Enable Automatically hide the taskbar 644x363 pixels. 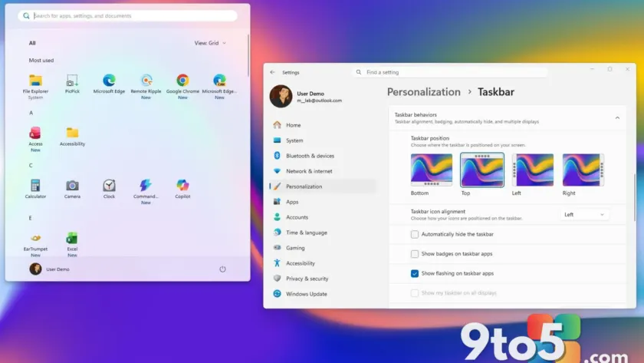click(415, 234)
